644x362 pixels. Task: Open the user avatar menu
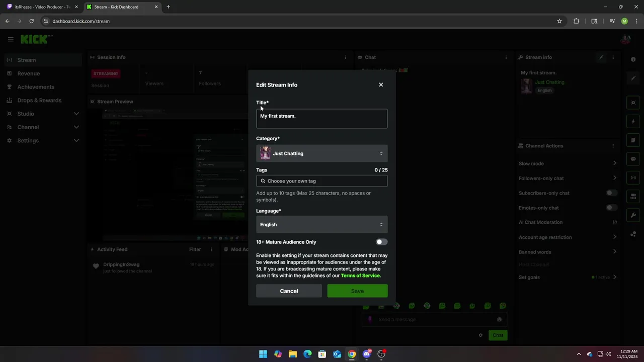[625, 39]
